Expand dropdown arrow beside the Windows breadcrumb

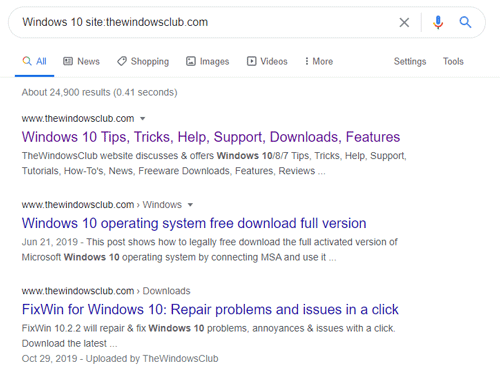[x=190, y=205]
